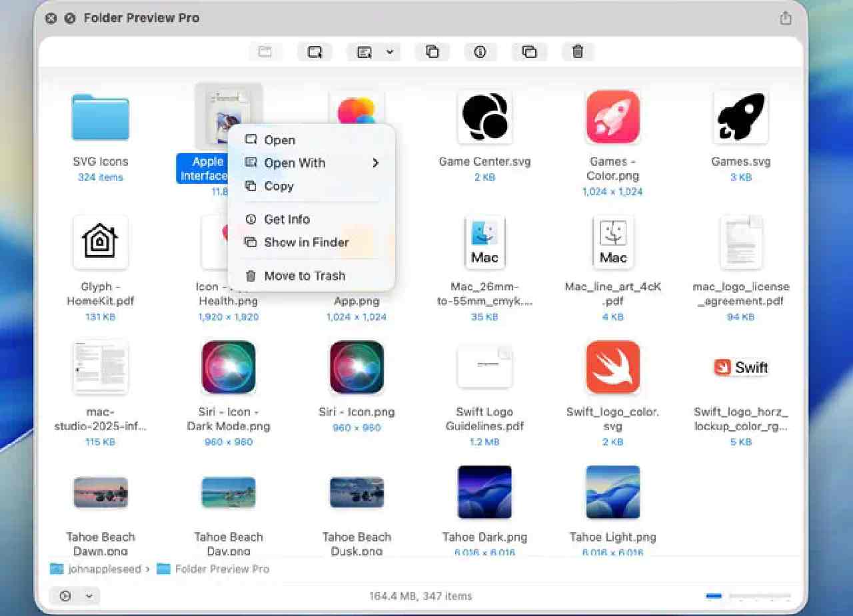This screenshot has width=853, height=616.
Task: Select the Tahoe Beach Dawn.png thumbnail
Action: pyautogui.click(x=101, y=492)
